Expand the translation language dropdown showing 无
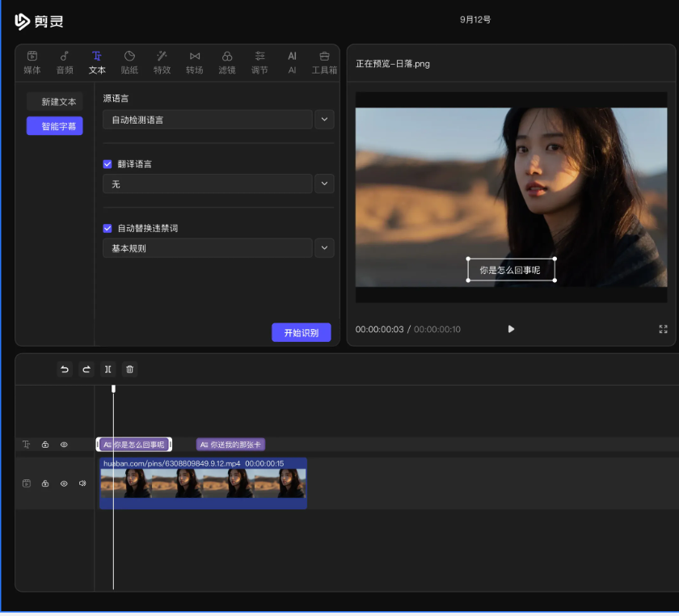 (324, 184)
